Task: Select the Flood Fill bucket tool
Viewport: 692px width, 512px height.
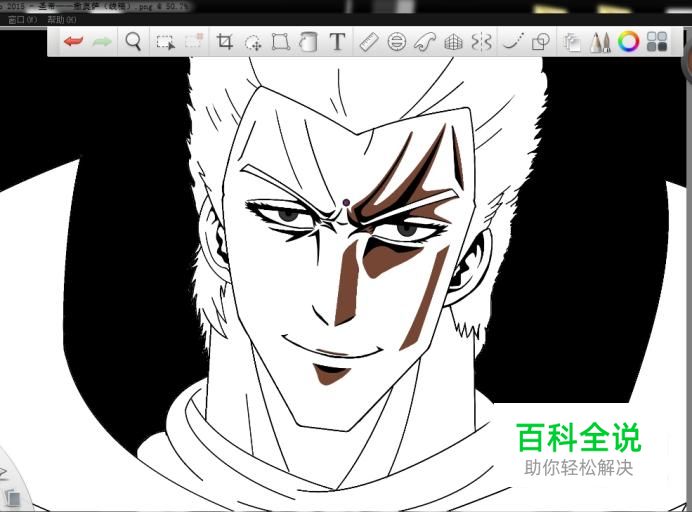Action: [x=308, y=42]
